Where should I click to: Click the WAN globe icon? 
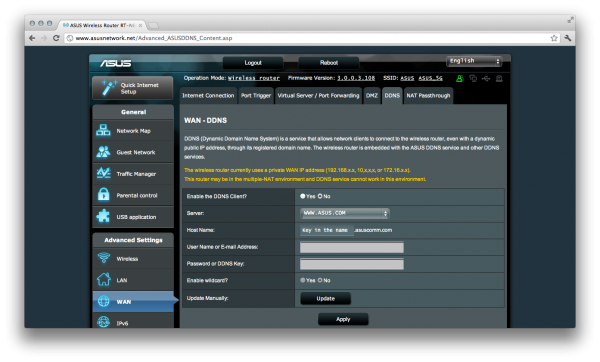coord(103,301)
